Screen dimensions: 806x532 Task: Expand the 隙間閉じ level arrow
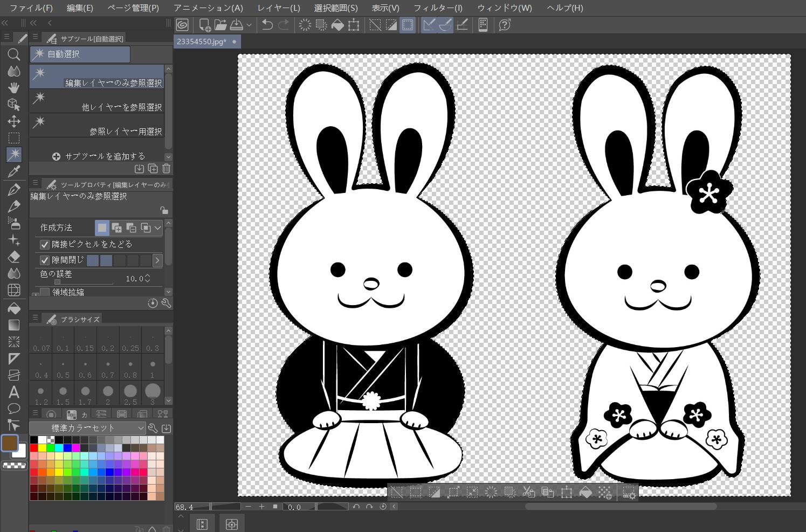(157, 260)
